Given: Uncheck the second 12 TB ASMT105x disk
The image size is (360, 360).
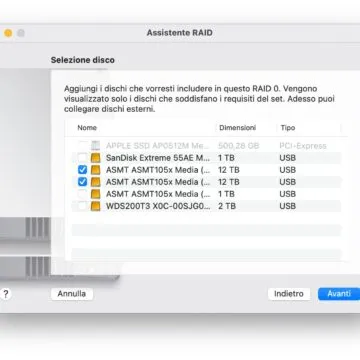Looking at the screenshot, I should pyautogui.click(x=82, y=182).
